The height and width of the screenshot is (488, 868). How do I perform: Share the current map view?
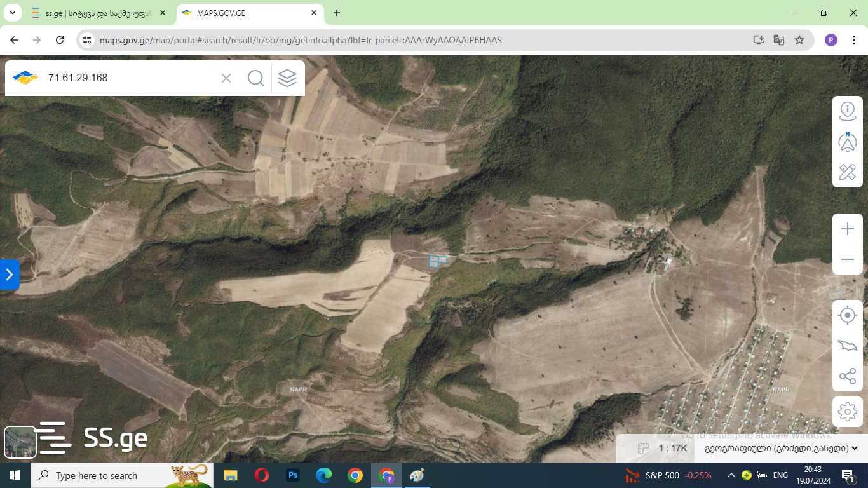coord(847,376)
